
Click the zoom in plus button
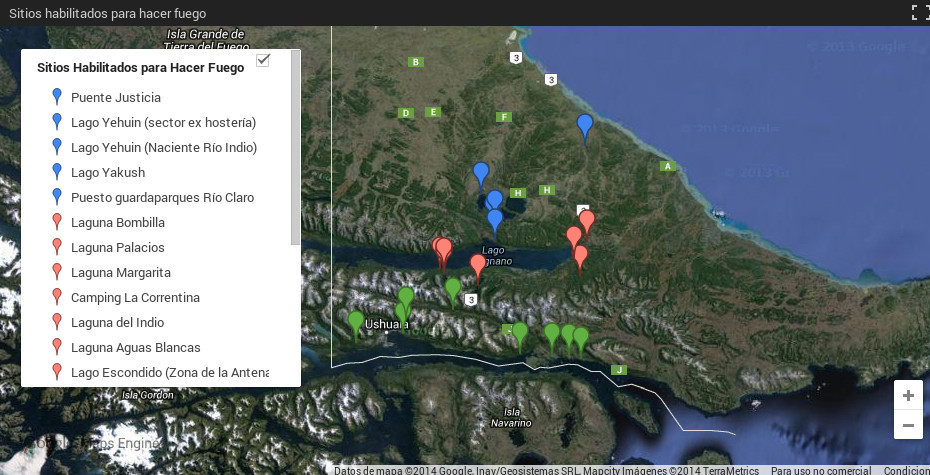(x=908, y=396)
